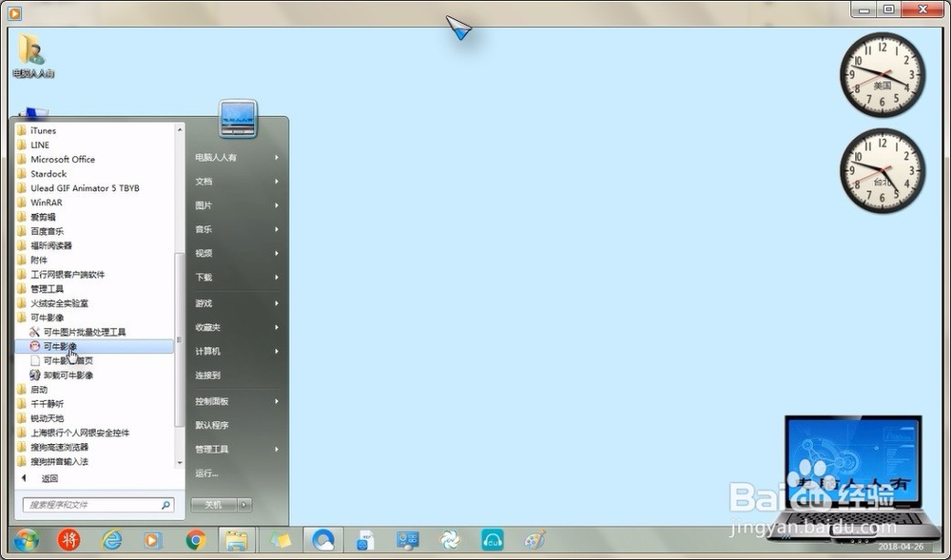Click the Windows Start orb

point(26,539)
